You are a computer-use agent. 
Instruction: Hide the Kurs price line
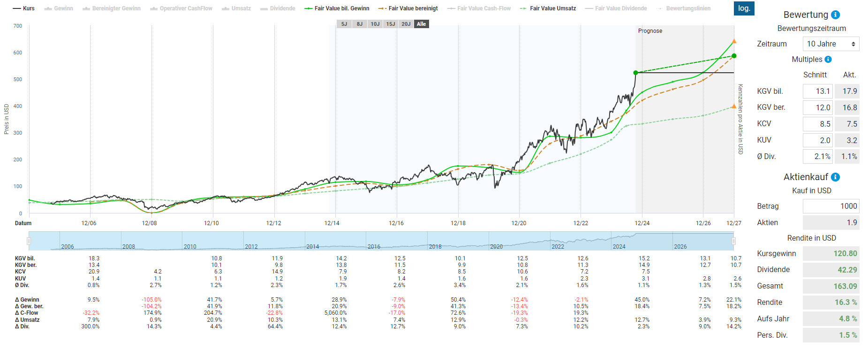click(x=24, y=8)
